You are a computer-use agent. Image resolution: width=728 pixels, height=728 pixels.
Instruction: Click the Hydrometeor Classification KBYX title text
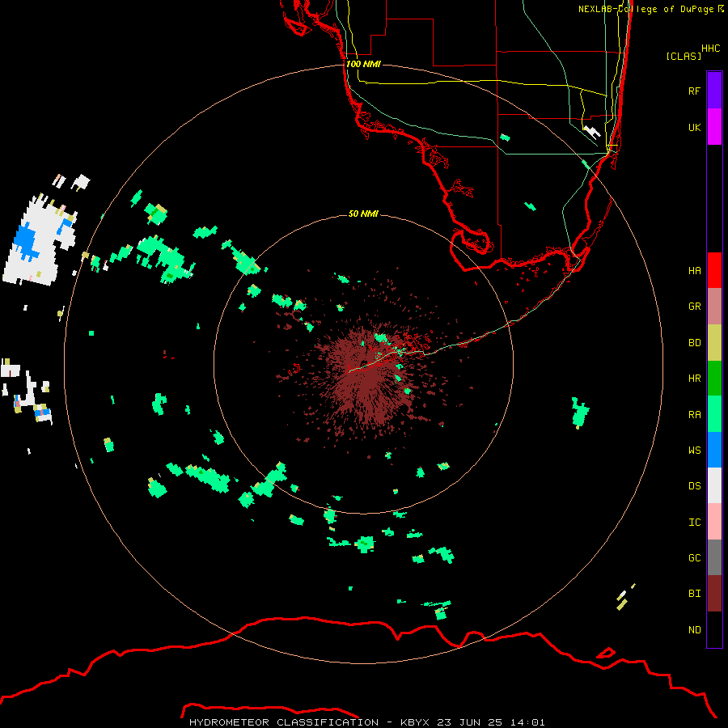(x=366, y=722)
